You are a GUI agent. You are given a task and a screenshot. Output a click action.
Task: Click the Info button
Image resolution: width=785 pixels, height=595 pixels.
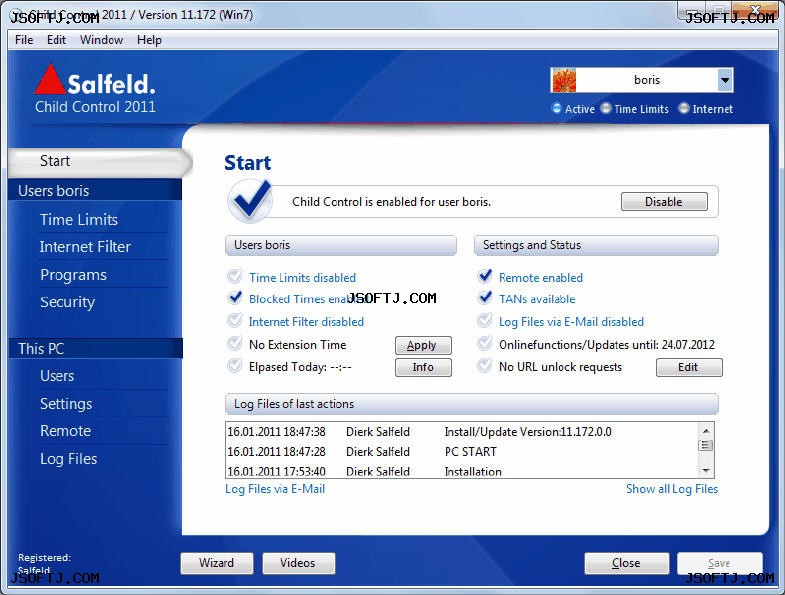(x=423, y=367)
